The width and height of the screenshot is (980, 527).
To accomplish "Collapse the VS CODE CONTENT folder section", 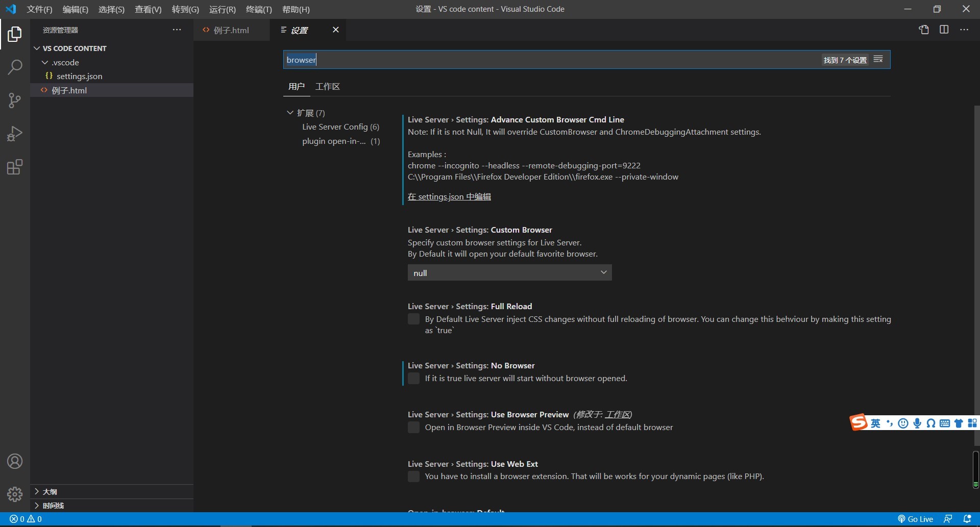I will tap(37, 48).
